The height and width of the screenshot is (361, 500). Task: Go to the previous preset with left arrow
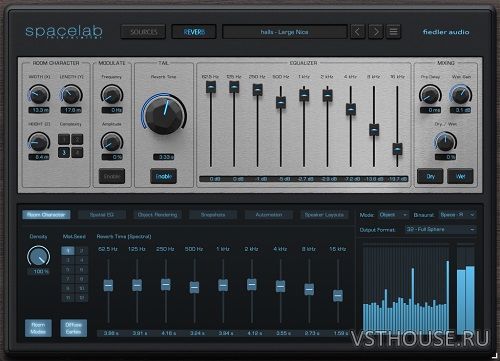[x=357, y=32]
